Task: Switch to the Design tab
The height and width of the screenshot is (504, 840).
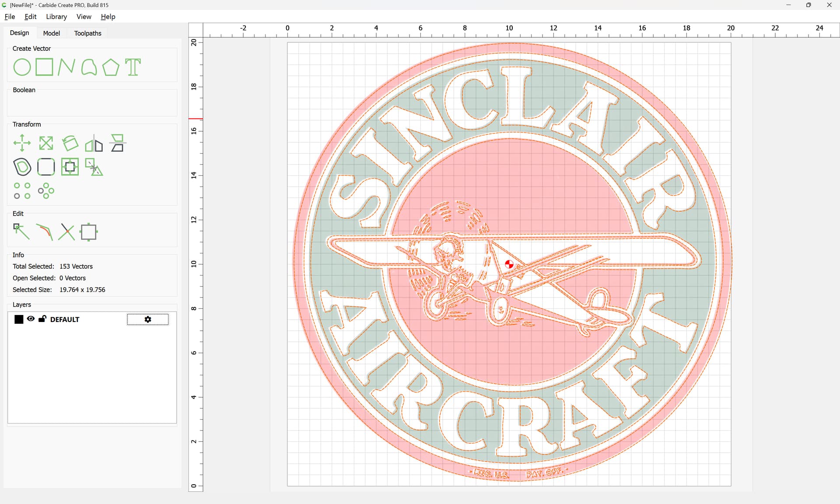Action: coord(19,33)
